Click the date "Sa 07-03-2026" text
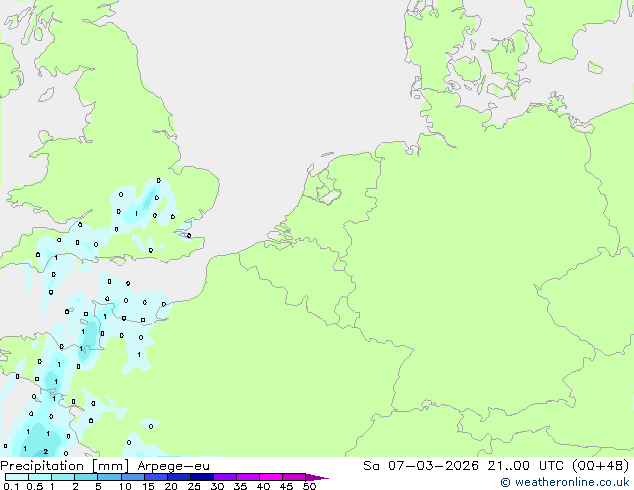The image size is (634, 490). click(x=421, y=466)
